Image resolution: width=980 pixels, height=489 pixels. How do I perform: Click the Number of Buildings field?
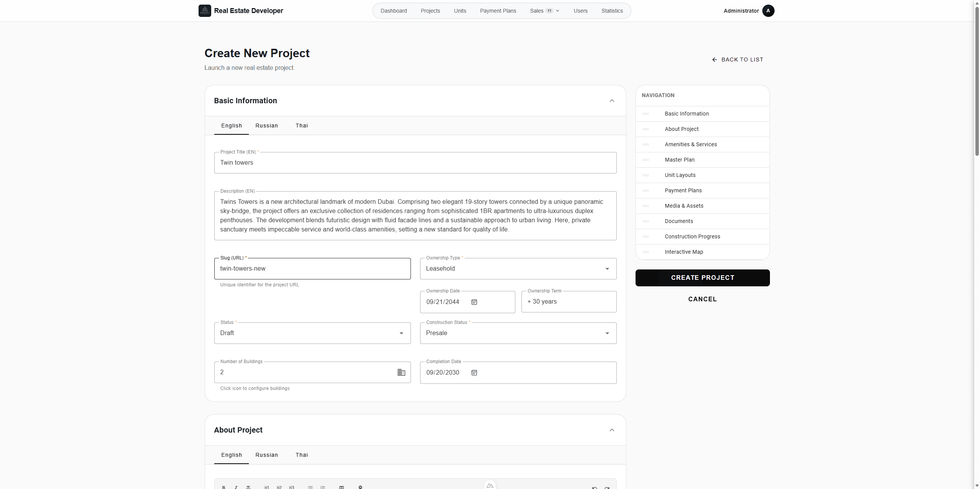click(x=312, y=372)
